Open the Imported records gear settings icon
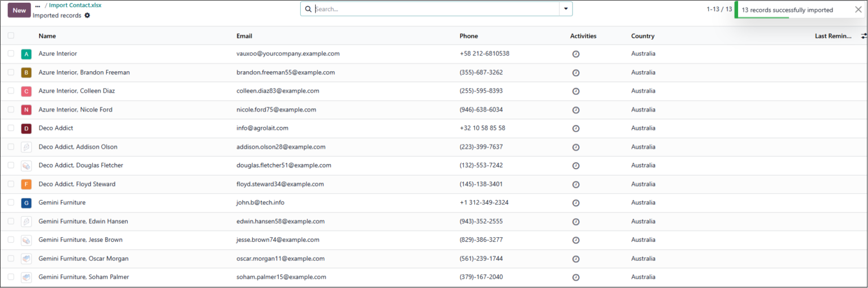Viewport: 868px width, 288px height. point(87,16)
